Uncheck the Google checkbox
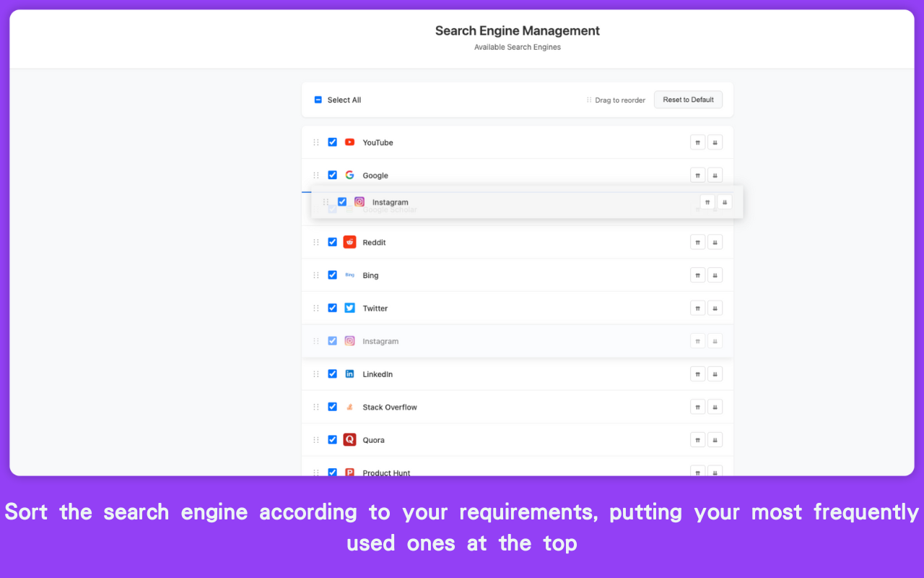The height and width of the screenshot is (578, 924). coord(332,175)
